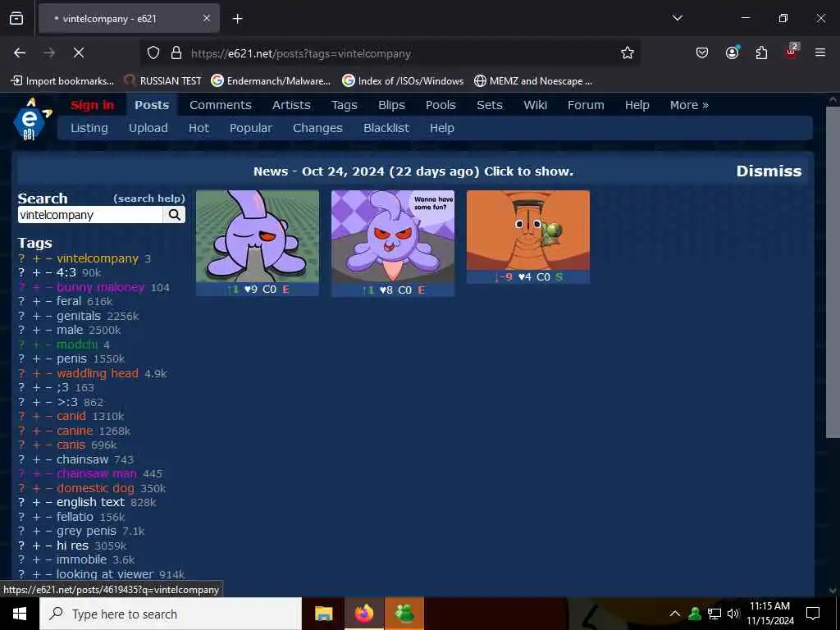Screen dimensions: 840x630
Task: Open the taskbar clock and date
Action: pyautogui.click(x=769, y=614)
